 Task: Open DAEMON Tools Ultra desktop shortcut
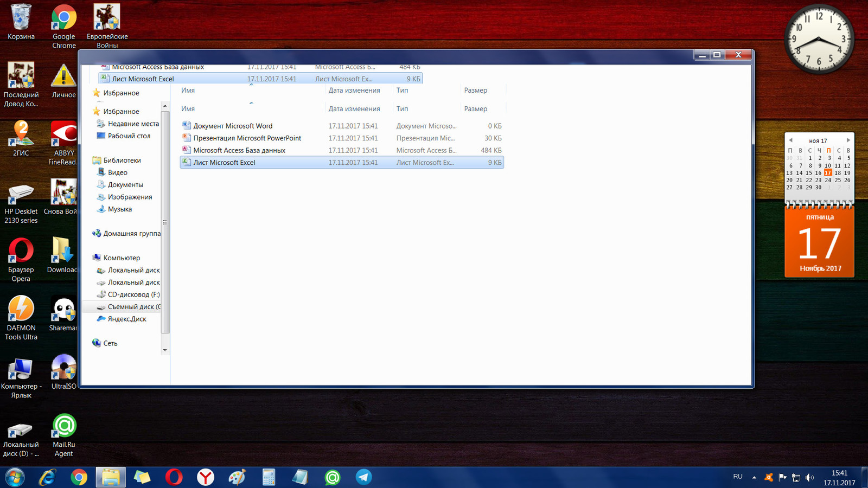(x=21, y=318)
